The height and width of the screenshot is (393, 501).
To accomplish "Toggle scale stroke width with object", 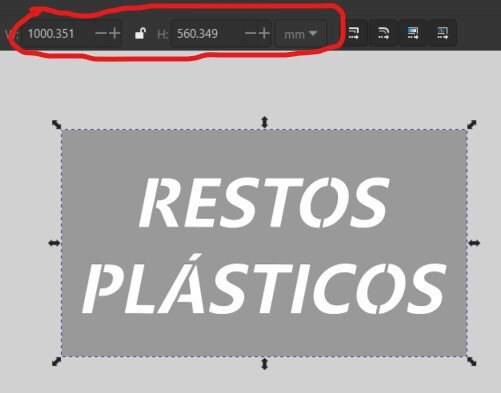I will click(x=353, y=33).
